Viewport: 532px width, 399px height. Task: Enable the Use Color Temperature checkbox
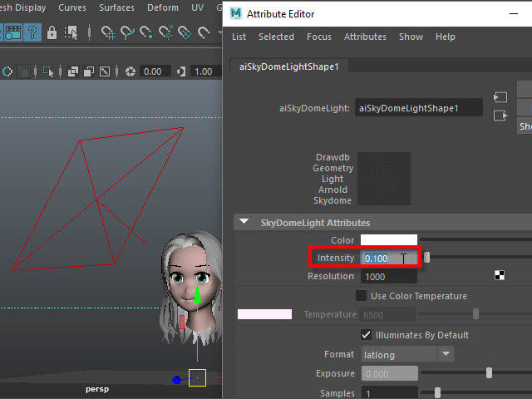pyautogui.click(x=361, y=296)
